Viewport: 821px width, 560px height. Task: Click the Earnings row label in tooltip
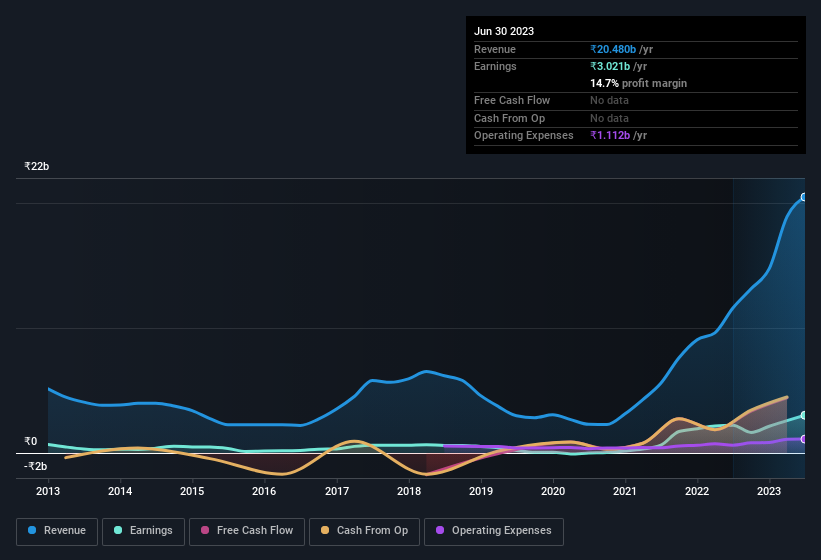[x=495, y=66]
